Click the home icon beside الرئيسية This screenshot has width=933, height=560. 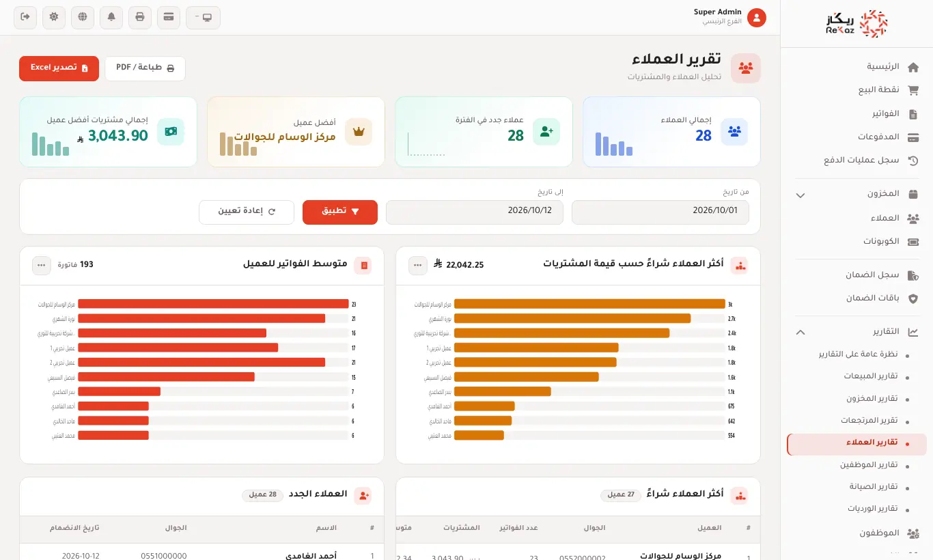pyautogui.click(x=913, y=67)
